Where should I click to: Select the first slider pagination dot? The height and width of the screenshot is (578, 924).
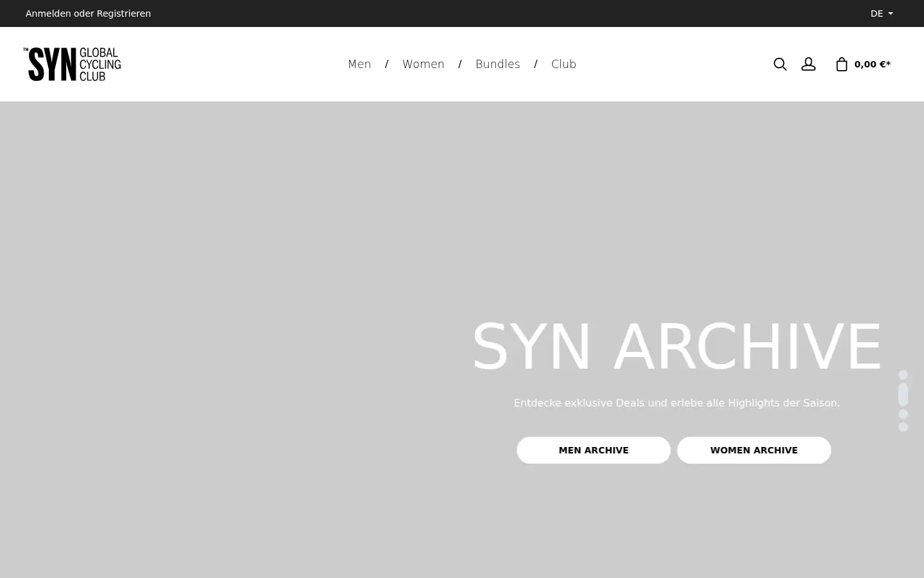point(903,375)
